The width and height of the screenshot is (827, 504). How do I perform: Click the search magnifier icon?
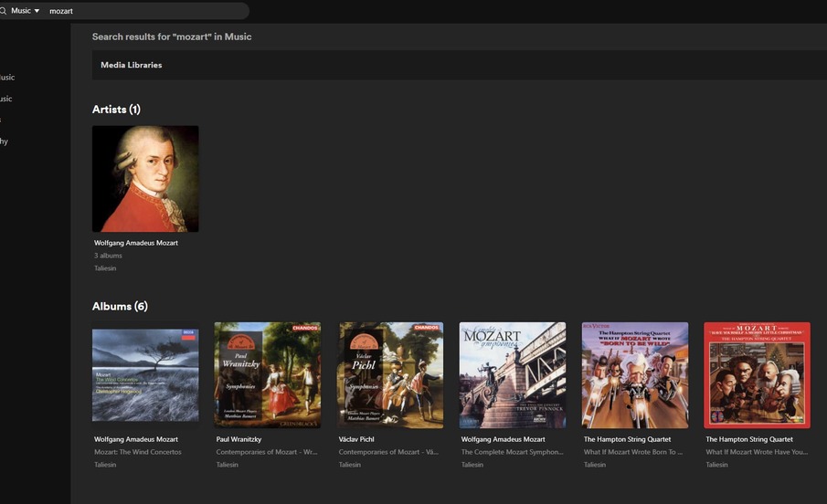[3, 11]
